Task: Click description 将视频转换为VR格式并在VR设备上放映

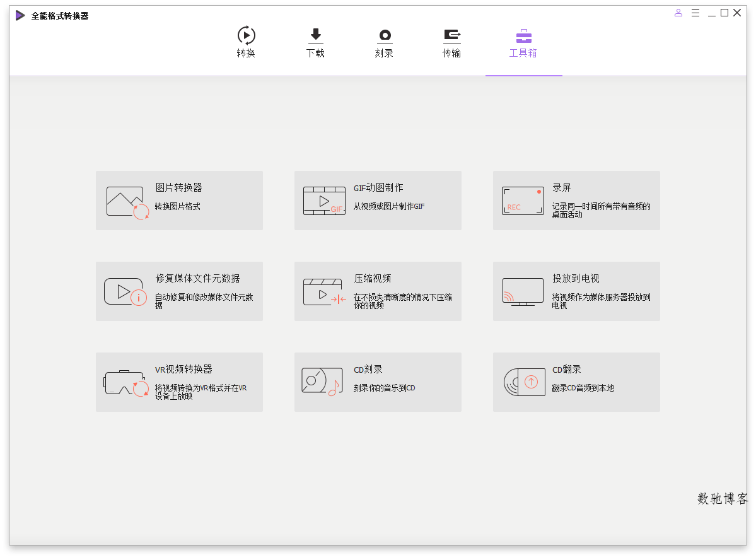Action: pyautogui.click(x=201, y=392)
